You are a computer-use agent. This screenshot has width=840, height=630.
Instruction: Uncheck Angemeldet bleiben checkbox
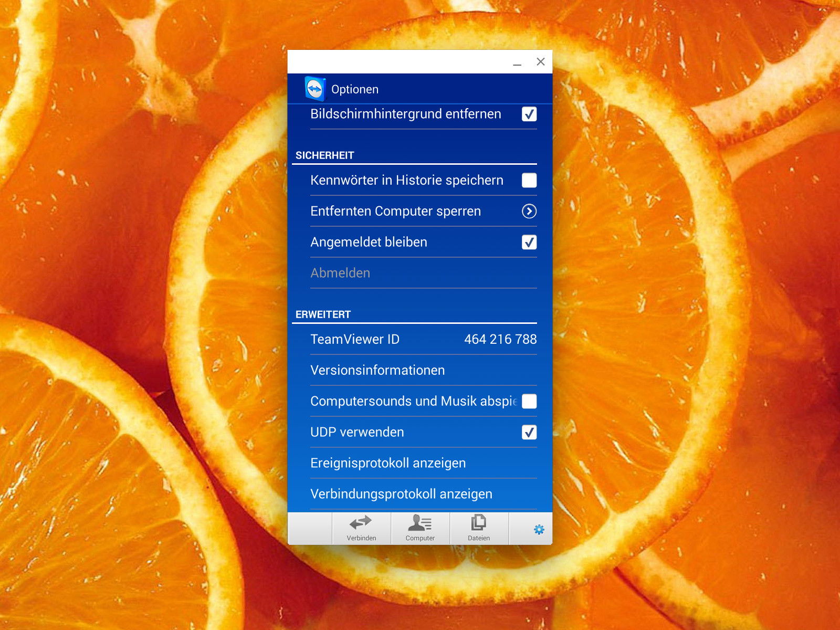529,242
